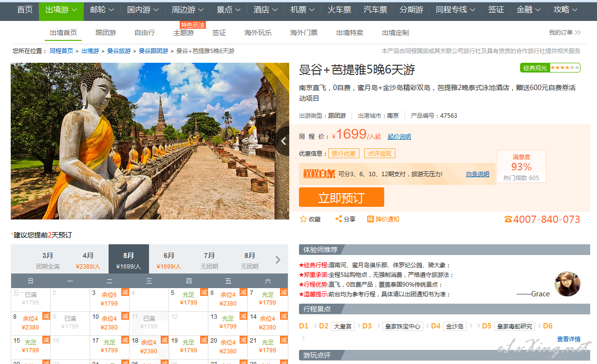Screen dimensions: 597x364
Task: Click the star rating beside 经典观光
Action: coord(564,68)
